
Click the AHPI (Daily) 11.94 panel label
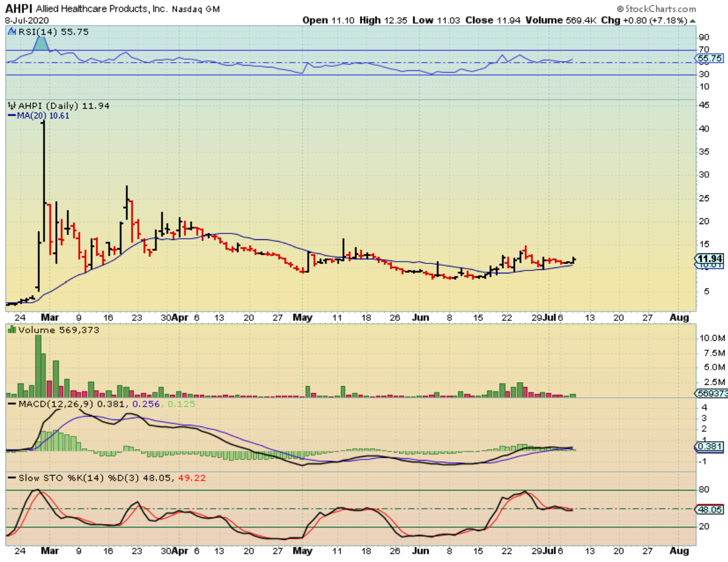coord(64,106)
